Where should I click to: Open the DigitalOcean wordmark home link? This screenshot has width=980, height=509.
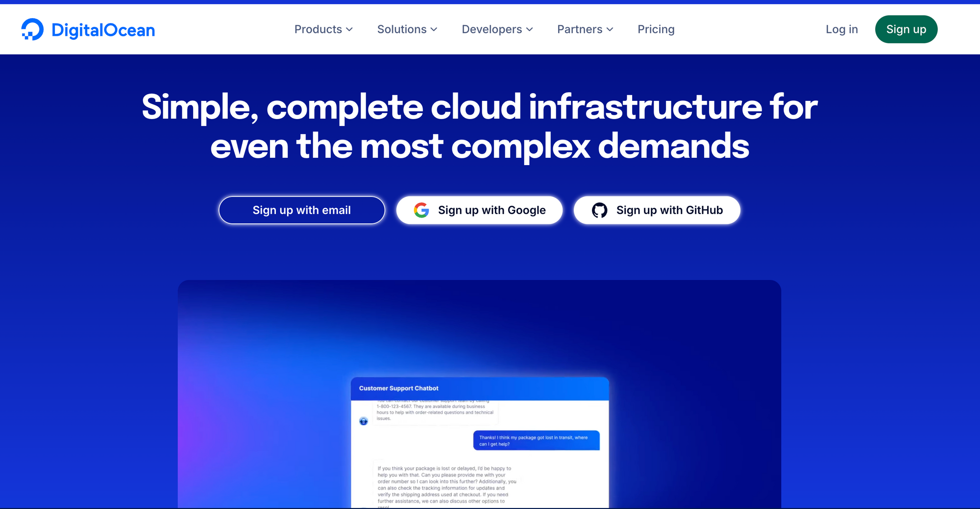pyautogui.click(x=103, y=30)
